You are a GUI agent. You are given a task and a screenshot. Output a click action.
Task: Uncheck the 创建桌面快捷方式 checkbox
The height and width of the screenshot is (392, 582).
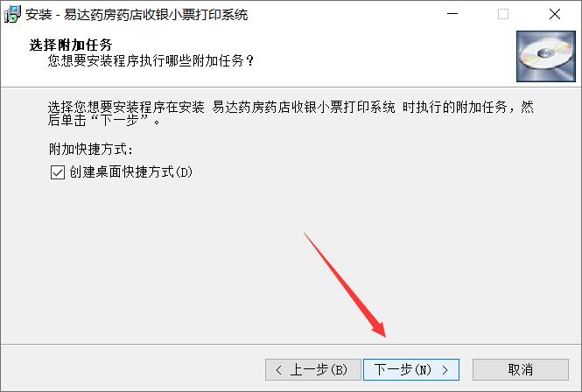point(58,172)
